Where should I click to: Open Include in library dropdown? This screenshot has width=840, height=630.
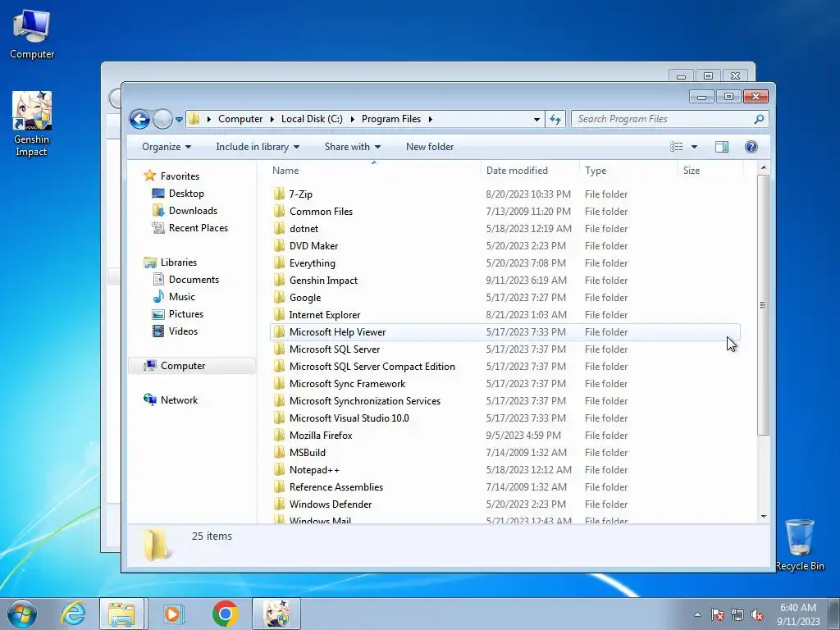[x=258, y=147]
